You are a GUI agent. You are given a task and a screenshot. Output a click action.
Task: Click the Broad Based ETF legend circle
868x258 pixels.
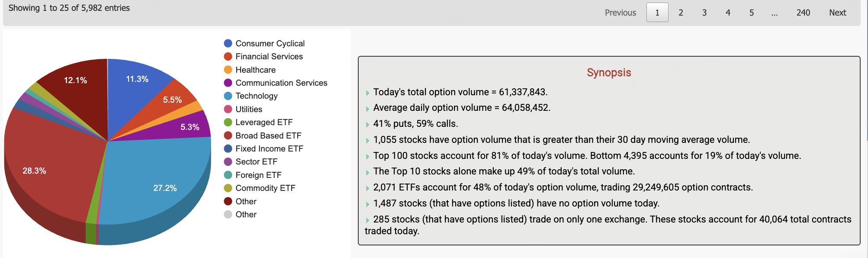click(228, 135)
